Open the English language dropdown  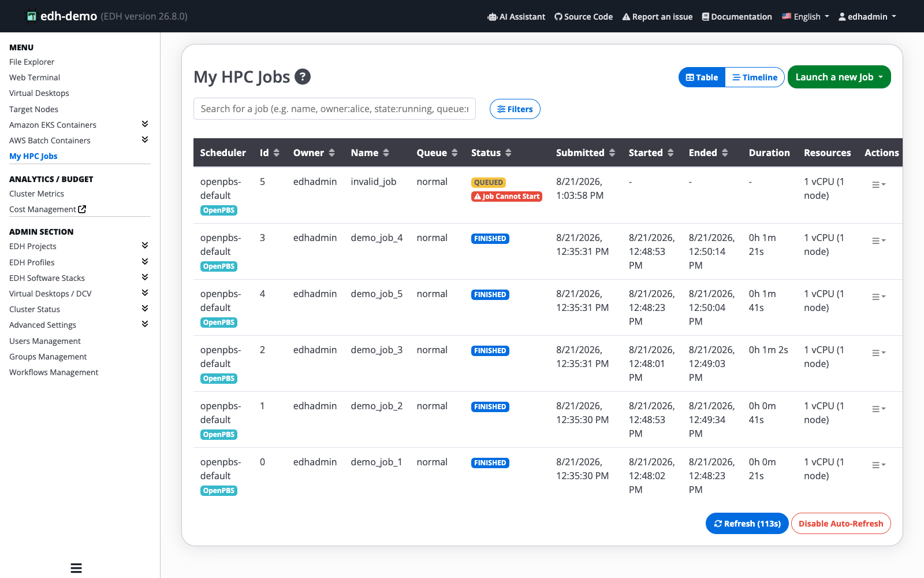tap(806, 17)
